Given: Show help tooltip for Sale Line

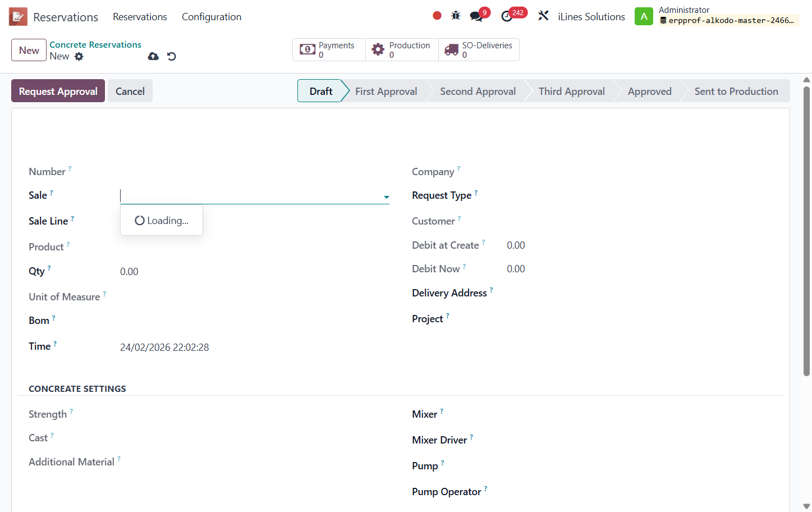Looking at the screenshot, I should (x=72, y=218).
